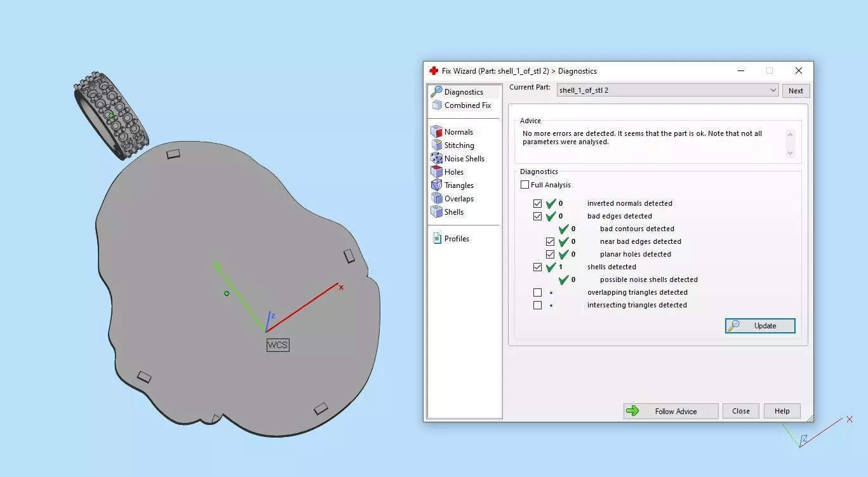Image resolution: width=868 pixels, height=477 pixels.
Task: Click the Next button
Action: pyautogui.click(x=796, y=91)
